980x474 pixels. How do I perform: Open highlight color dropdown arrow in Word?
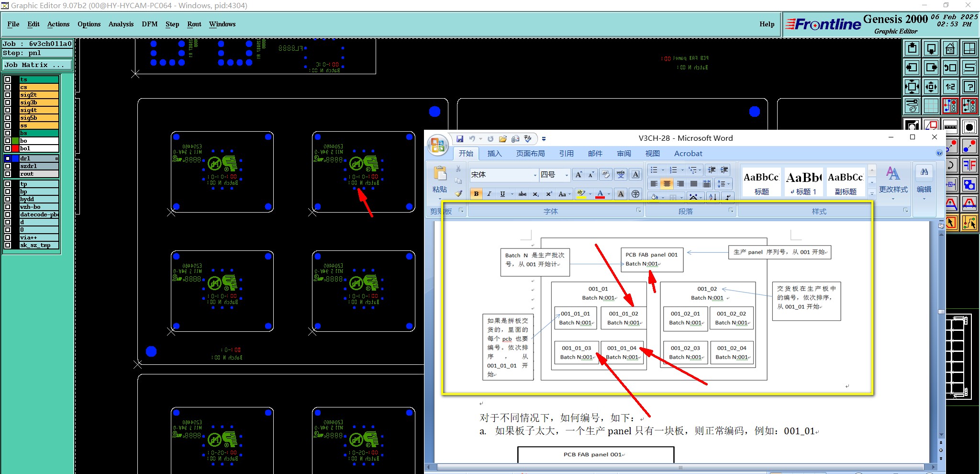590,194
